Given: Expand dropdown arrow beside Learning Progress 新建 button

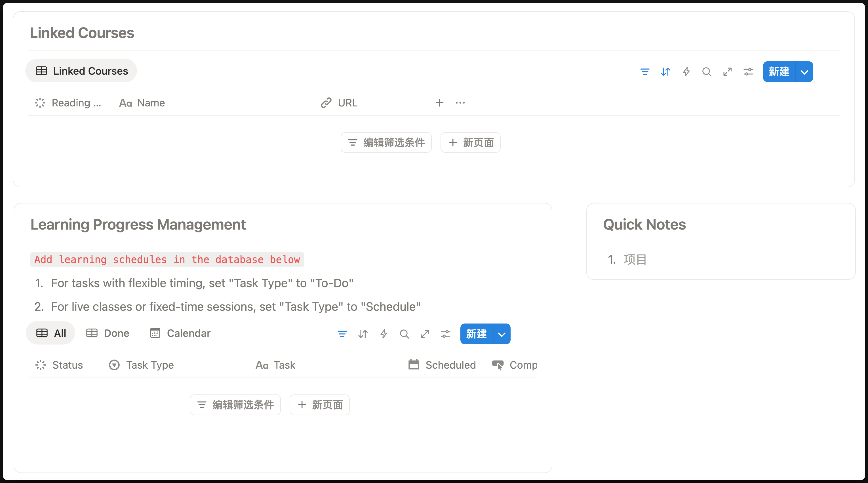Looking at the screenshot, I should coord(502,334).
